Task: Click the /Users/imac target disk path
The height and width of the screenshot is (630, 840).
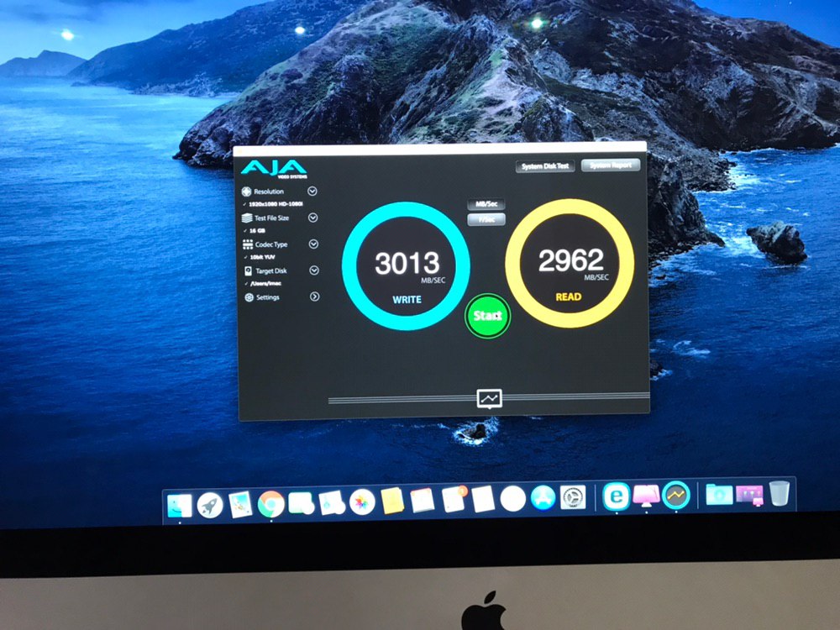Action: click(x=265, y=283)
